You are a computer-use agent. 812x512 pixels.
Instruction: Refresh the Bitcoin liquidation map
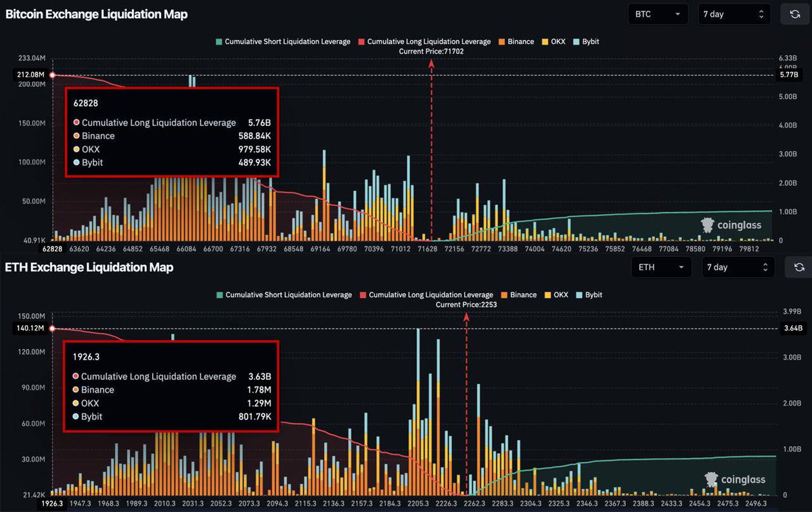pyautogui.click(x=794, y=14)
